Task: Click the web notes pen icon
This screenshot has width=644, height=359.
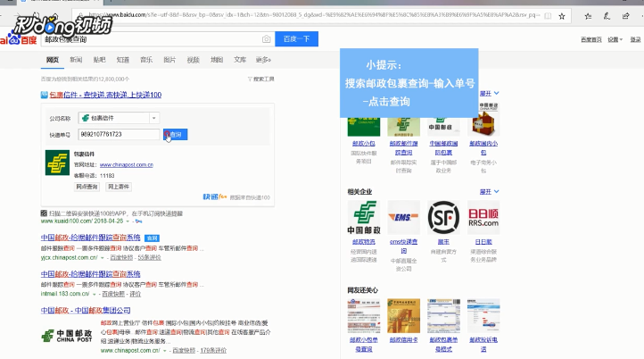Action: pos(607,16)
